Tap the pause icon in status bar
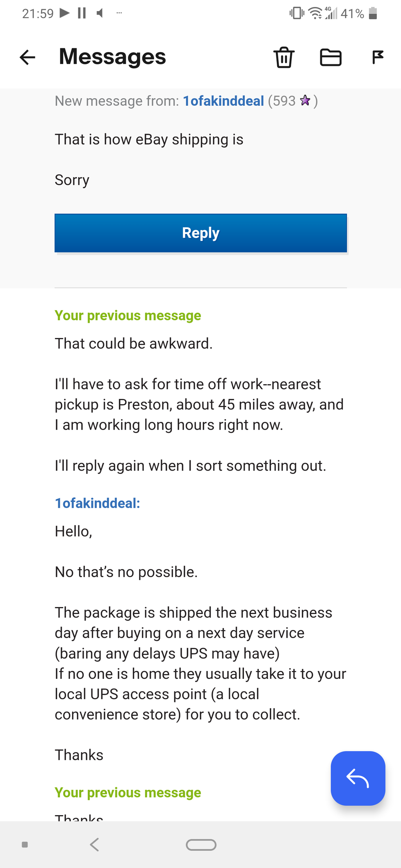 tap(82, 13)
